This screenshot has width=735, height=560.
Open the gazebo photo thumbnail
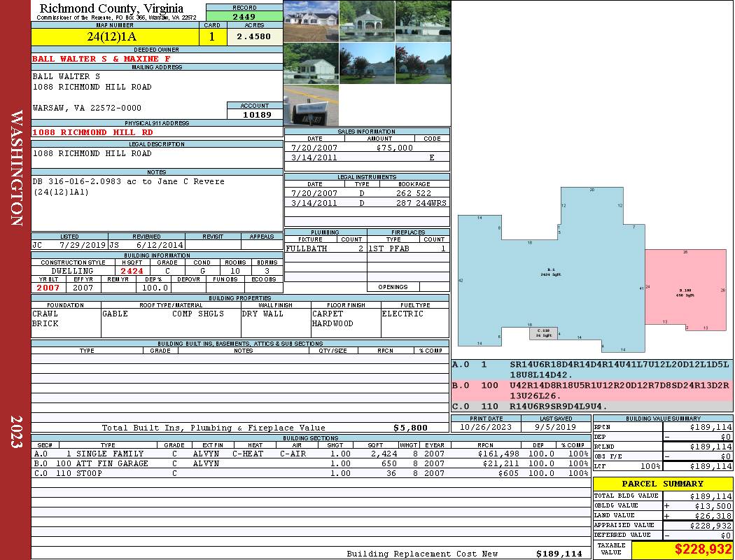(x=367, y=21)
